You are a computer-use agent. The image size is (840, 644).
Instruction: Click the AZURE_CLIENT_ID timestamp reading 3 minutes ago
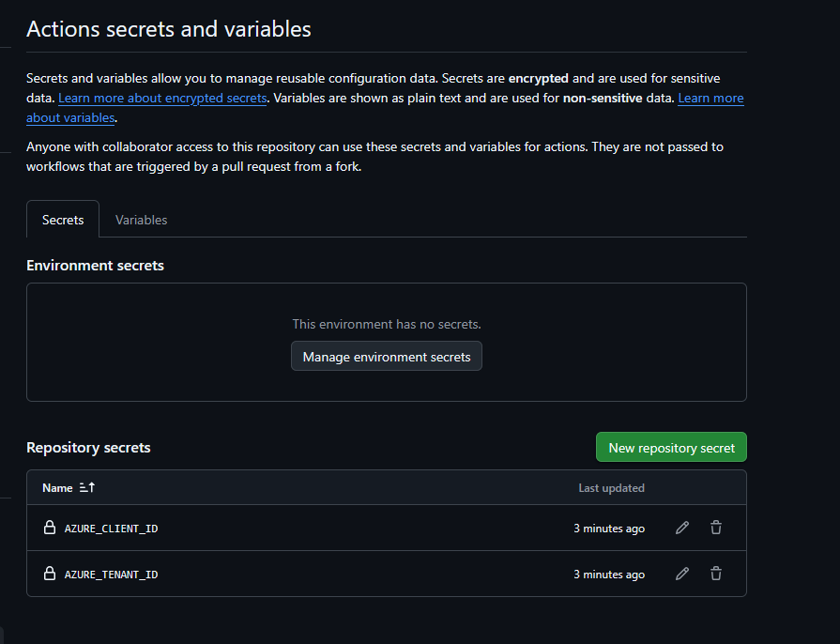pyautogui.click(x=608, y=528)
